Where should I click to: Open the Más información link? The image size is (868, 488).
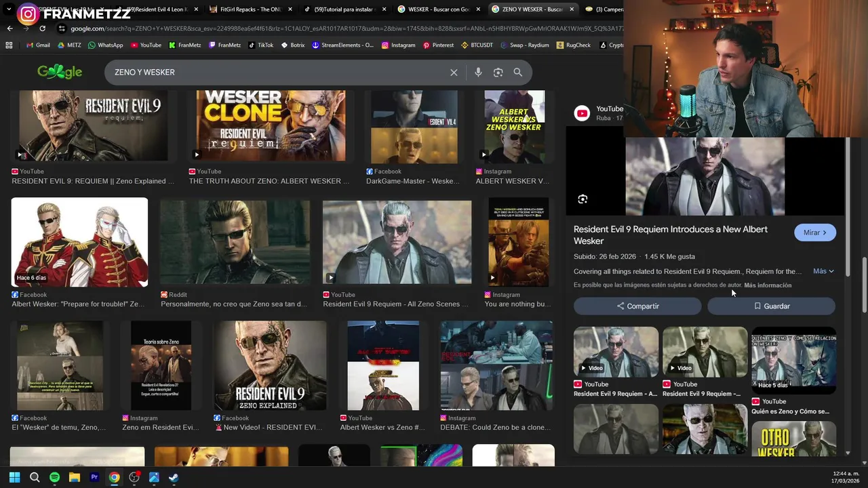(x=768, y=285)
